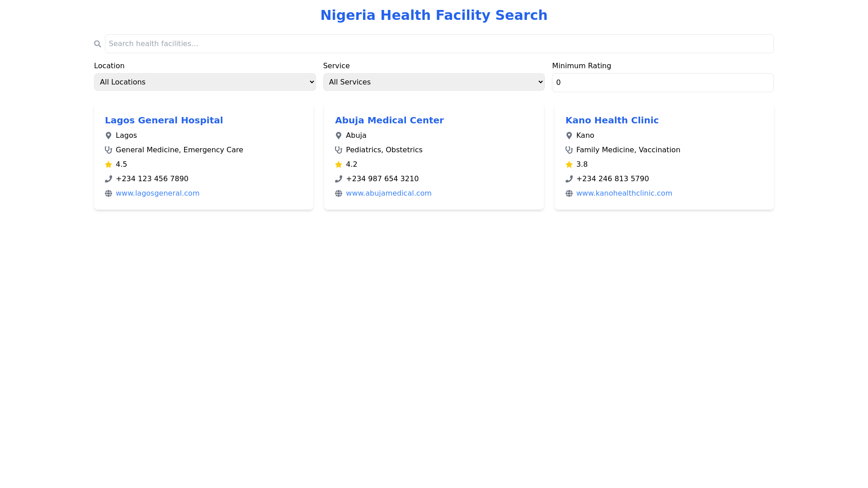Click the Search health facilities input
The width and height of the screenshot is (868, 488).
pyautogui.click(x=439, y=44)
